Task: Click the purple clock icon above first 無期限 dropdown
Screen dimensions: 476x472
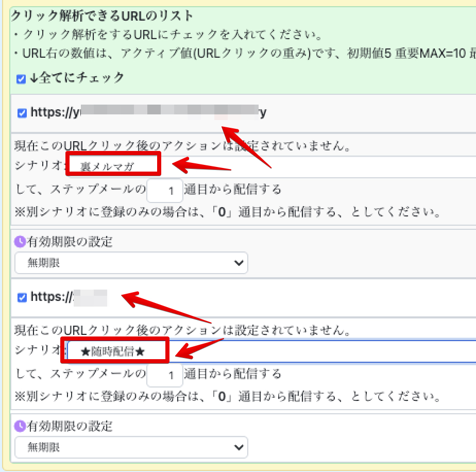Action: [x=20, y=242]
